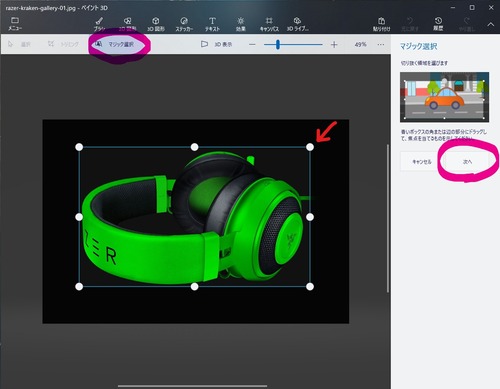Screen dimensions: 500x389
Task: Click the top-right selection box handle
Action: coord(310,147)
